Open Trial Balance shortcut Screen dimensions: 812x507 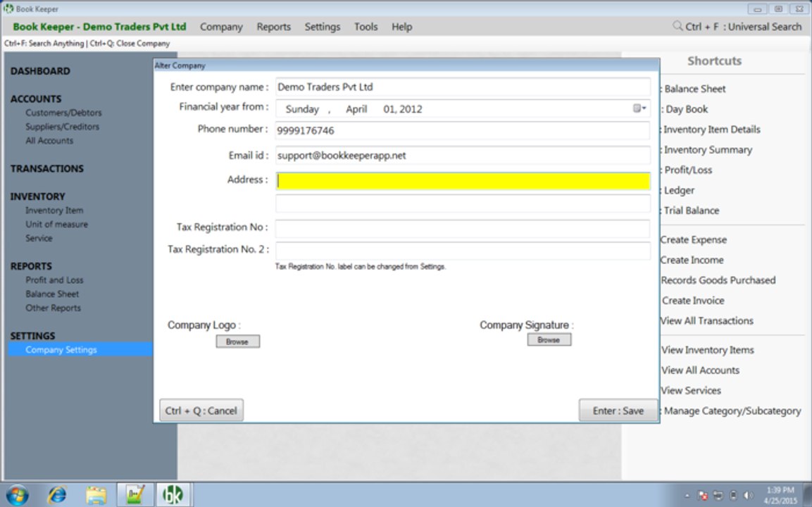click(x=692, y=211)
